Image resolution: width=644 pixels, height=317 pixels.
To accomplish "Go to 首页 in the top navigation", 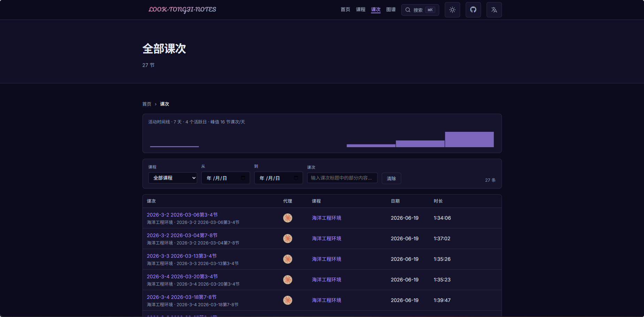I will pos(345,9).
